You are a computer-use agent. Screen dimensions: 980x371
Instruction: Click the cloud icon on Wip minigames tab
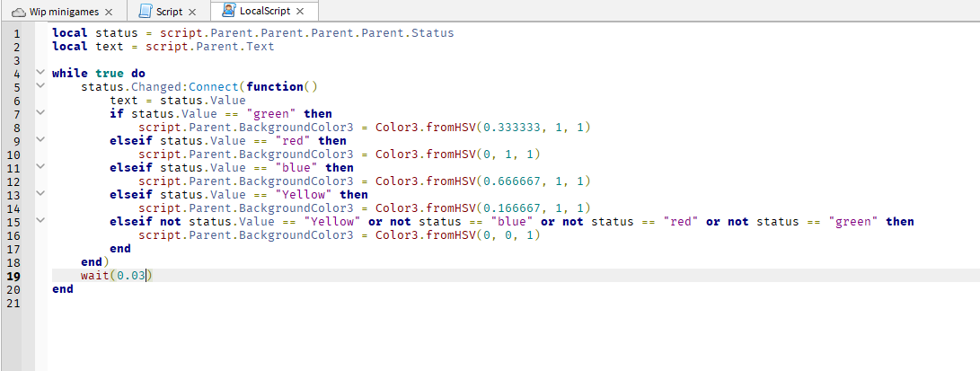tap(16, 12)
